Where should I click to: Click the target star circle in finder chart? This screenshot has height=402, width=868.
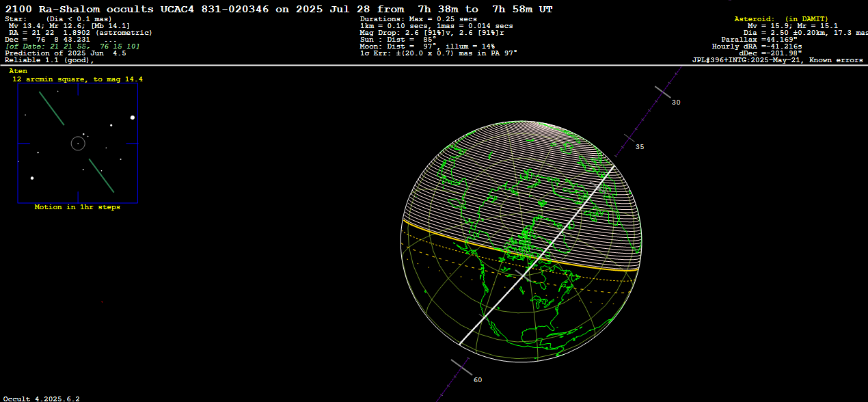pos(78,143)
